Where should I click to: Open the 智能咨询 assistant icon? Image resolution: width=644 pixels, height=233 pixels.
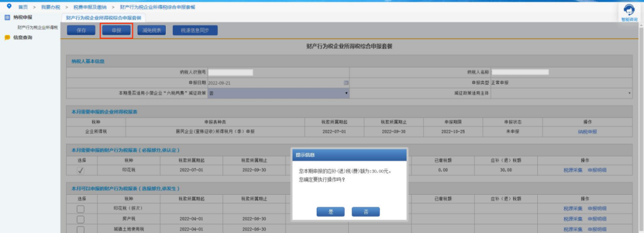click(x=629, y=10)
